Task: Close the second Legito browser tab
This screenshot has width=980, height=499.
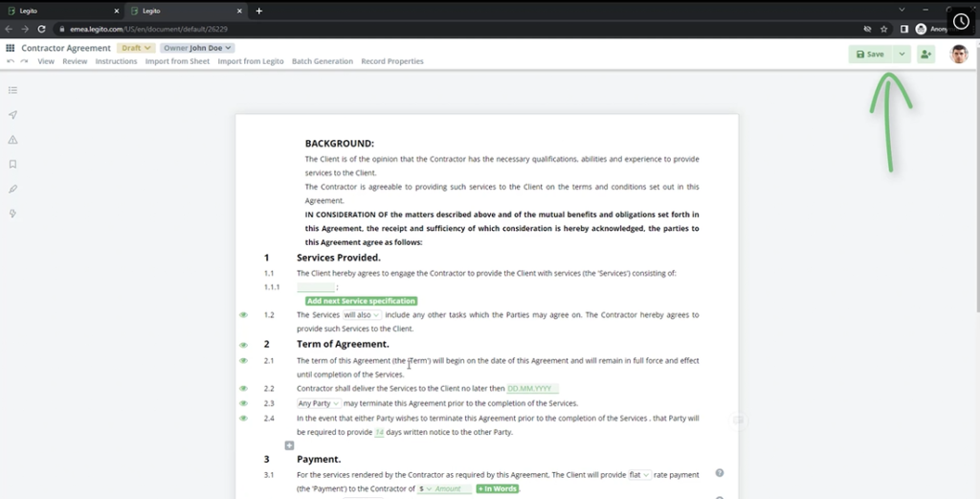Action: 239,11
